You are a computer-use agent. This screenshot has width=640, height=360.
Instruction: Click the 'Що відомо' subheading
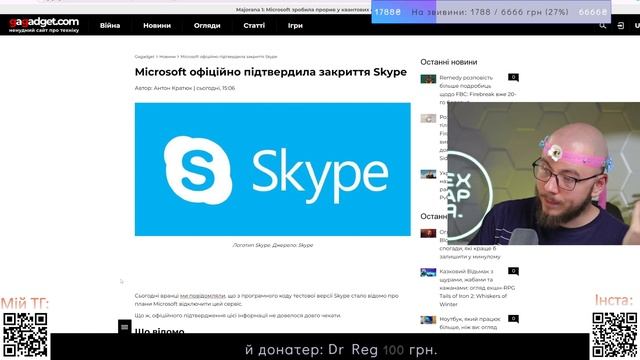(x=159, y=331)
